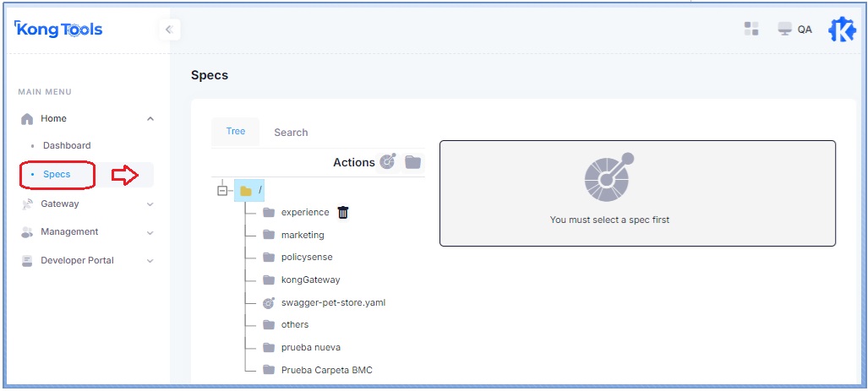
Task: Click the Kong Tools logo
Action: click(59, 30)
